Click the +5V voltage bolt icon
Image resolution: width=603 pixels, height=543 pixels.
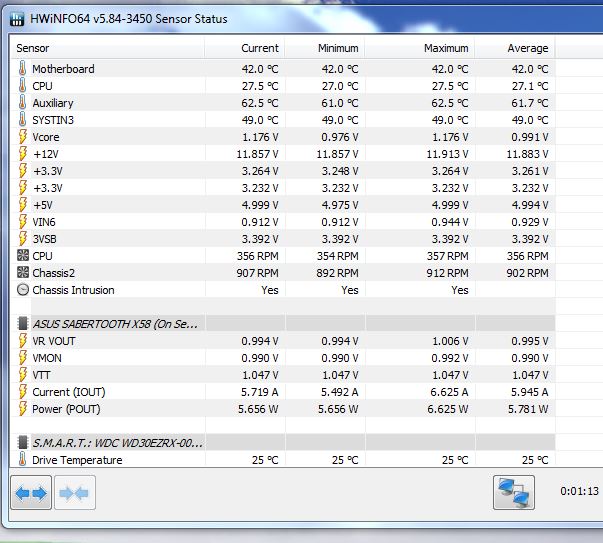(23, 205)
